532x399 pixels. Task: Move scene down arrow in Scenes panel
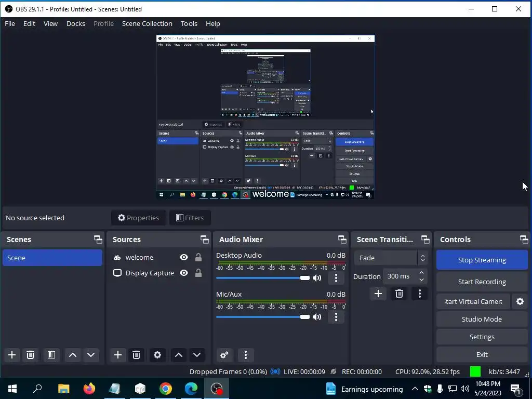[91, 355]
